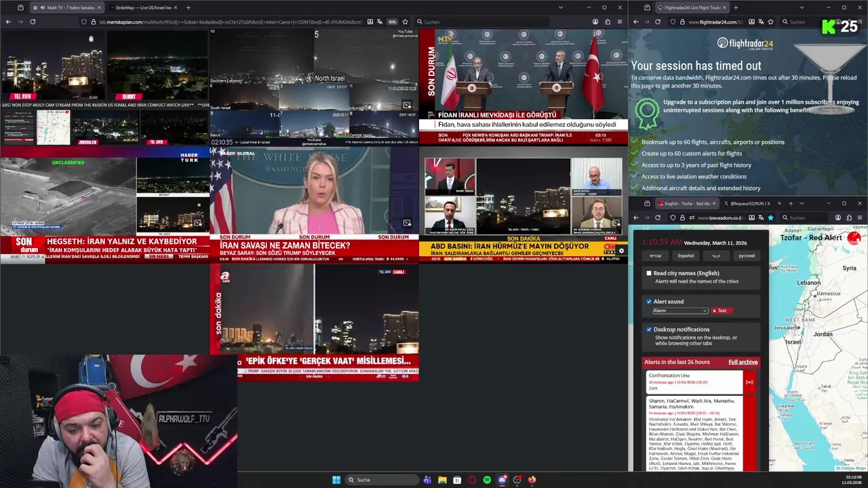Open File Explorer from the taskbar

[442, 480]
